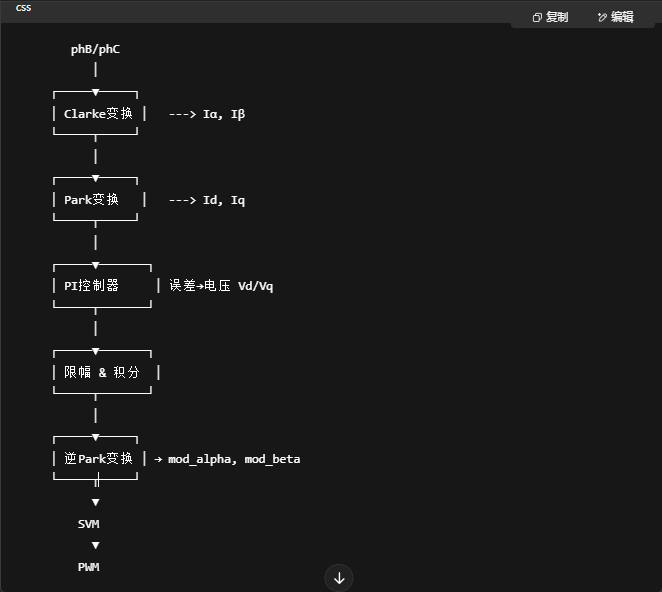Click the 限幅 & 积分 block text
662x592 pixels.
[102, 372]
